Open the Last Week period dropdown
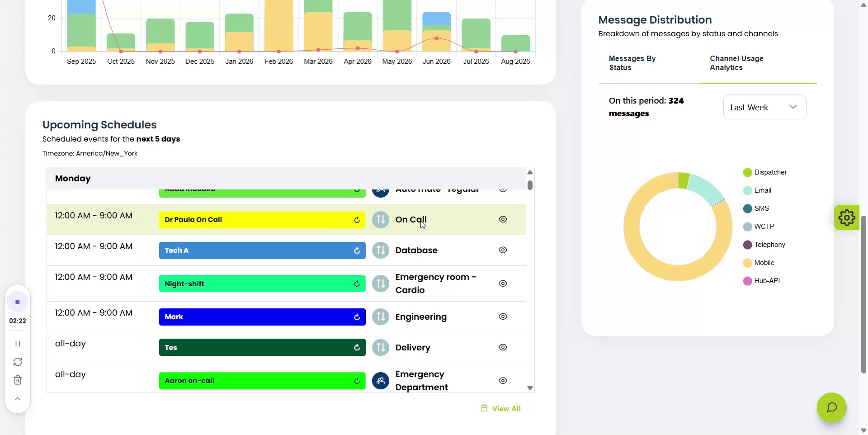This screenshot has width=868, height=435. [x=764, y=107]
